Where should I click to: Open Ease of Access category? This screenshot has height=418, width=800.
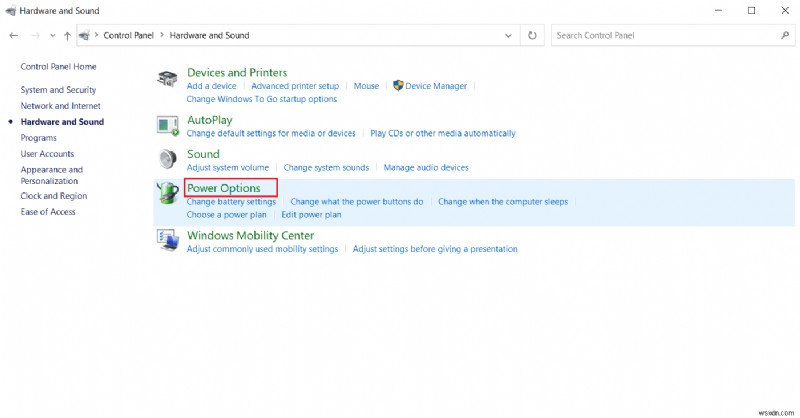pyautogui.click(x=48, y=212)
